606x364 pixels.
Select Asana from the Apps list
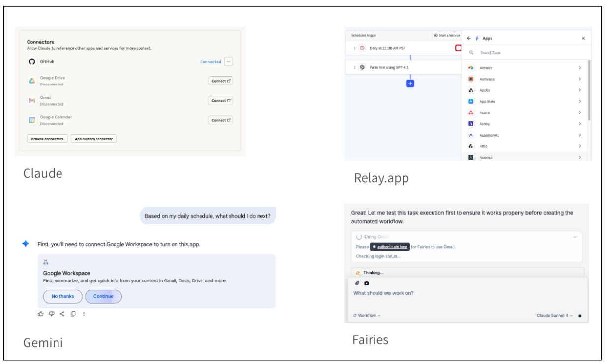click(x=485, y=112)
